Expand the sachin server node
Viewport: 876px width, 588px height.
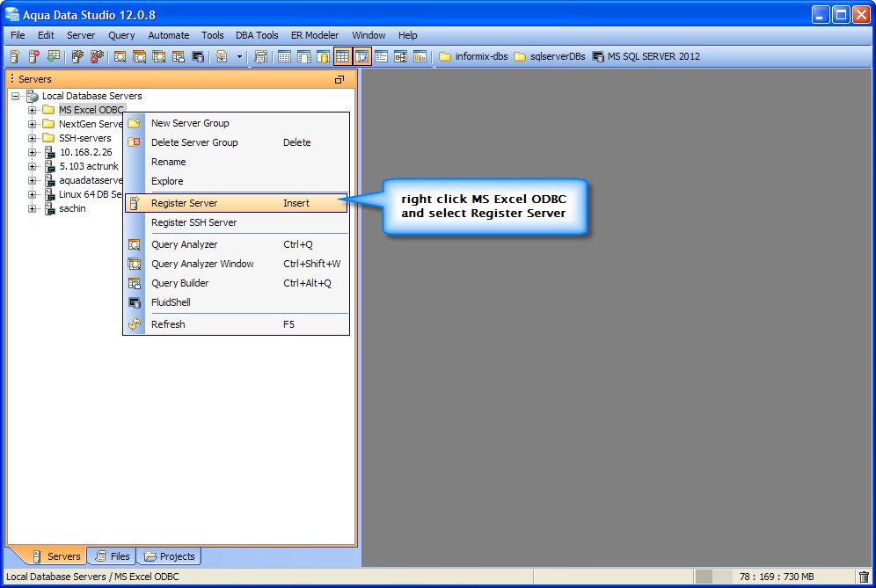33,209
